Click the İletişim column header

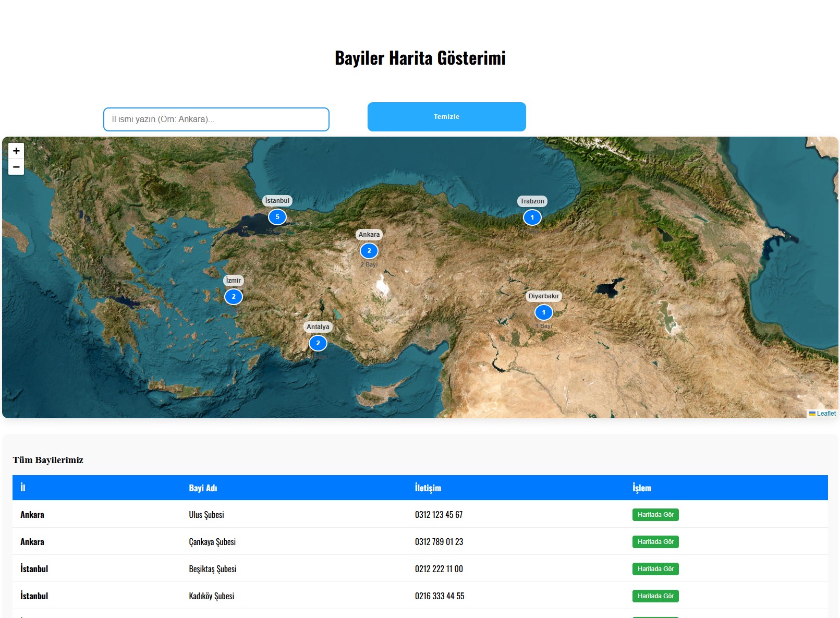(427, 488)
